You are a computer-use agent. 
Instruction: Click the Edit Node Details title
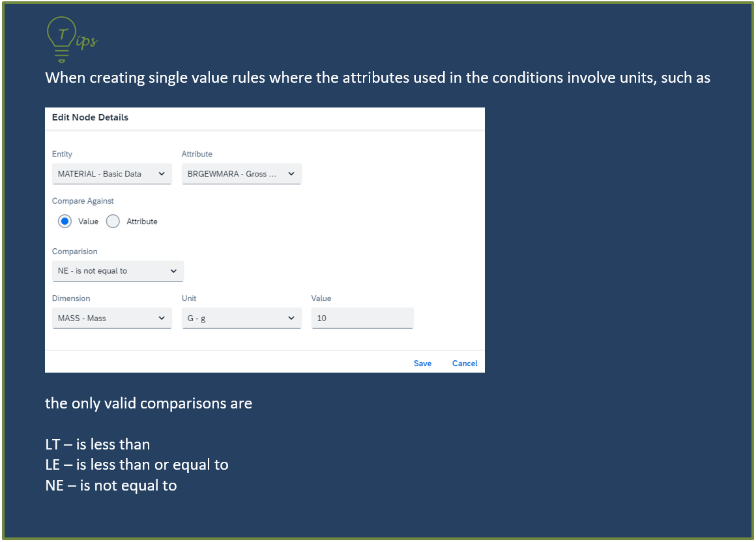90,117
